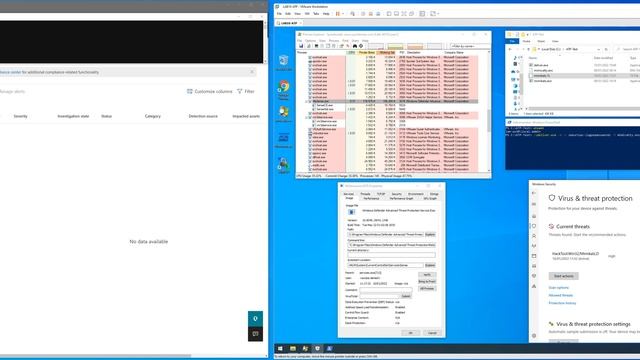Click teal floating help icon in Defender portal
This screenshot has height=360, width=640.
click(255, 319)
